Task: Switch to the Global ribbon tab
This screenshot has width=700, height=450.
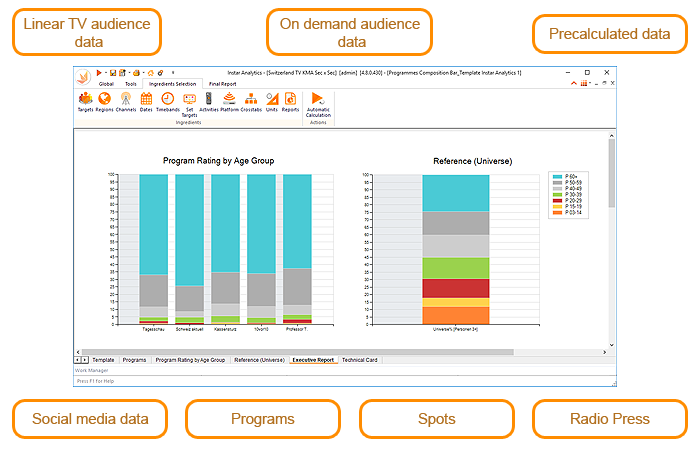Action: (x=105, y=84)
